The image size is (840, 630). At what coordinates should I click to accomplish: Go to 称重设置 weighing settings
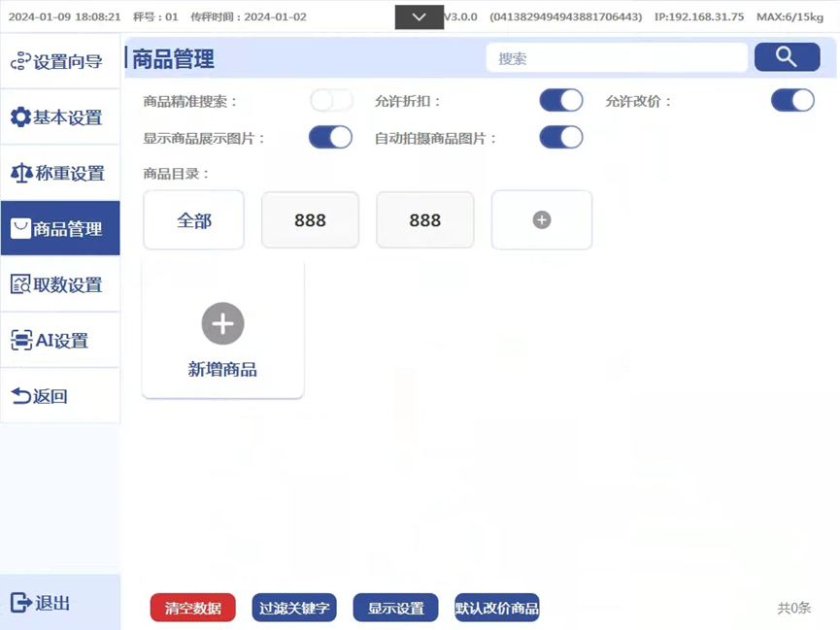[x=59, y=173]
